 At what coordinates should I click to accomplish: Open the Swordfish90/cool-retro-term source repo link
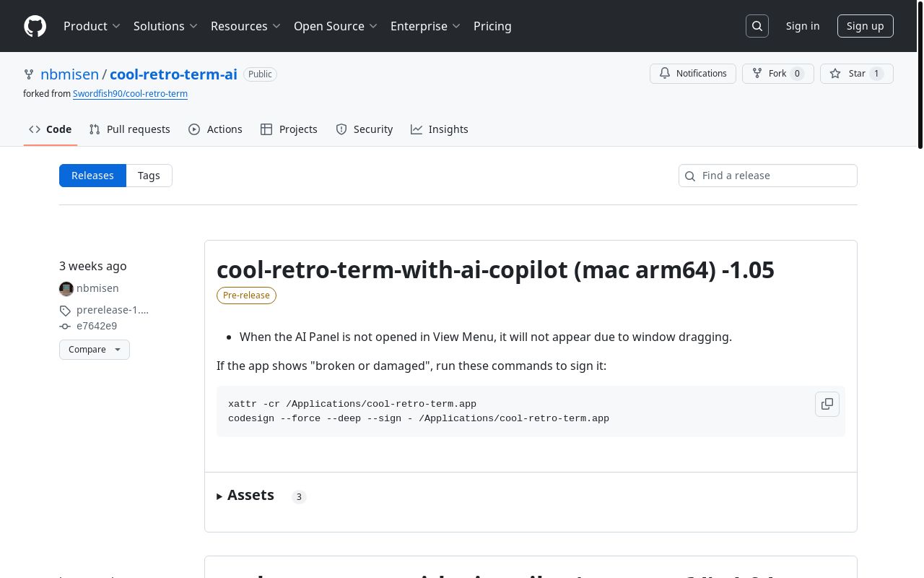(130, 94)
